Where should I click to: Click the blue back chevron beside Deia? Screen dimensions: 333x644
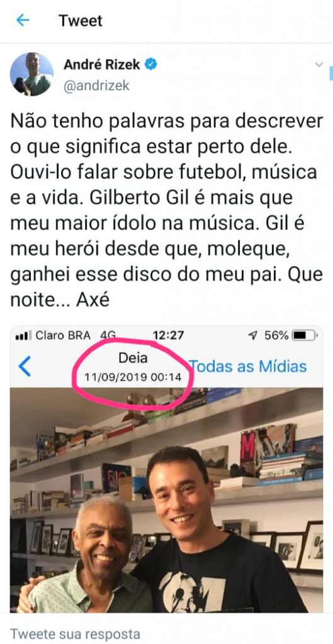[25, 367]
